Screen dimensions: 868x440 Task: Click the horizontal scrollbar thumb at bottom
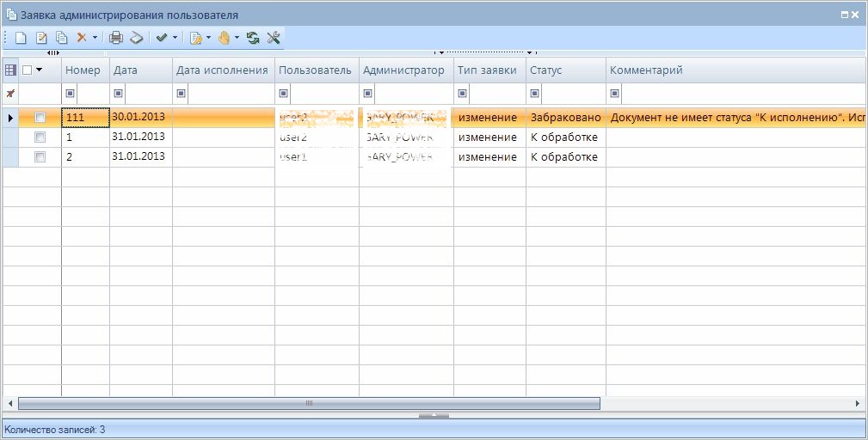309,403
